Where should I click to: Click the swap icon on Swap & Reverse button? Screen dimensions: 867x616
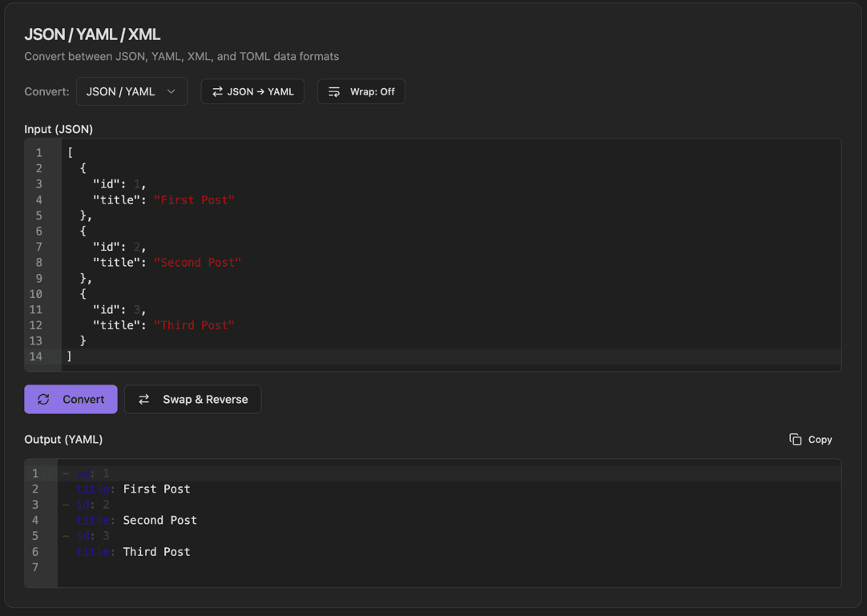pos(144,399)
